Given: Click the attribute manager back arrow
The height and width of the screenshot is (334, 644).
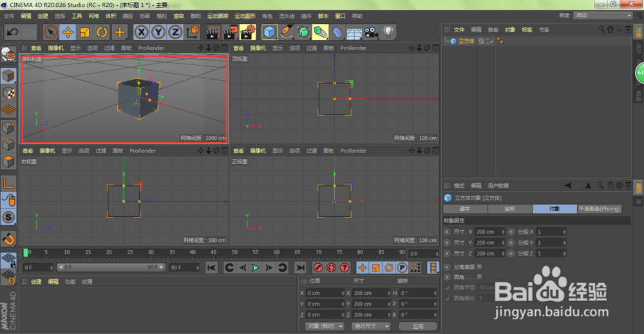Looking at the screenshot, I should point(568,185).
